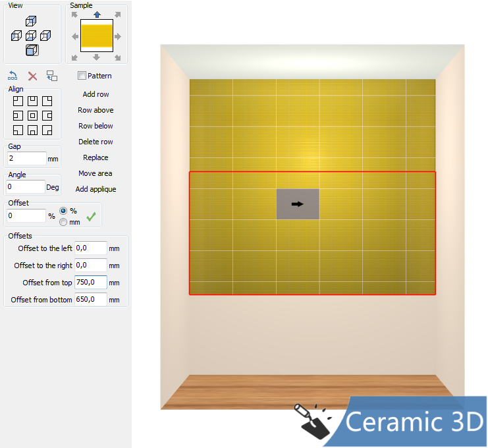Click the down arrow in Sample

96,57
